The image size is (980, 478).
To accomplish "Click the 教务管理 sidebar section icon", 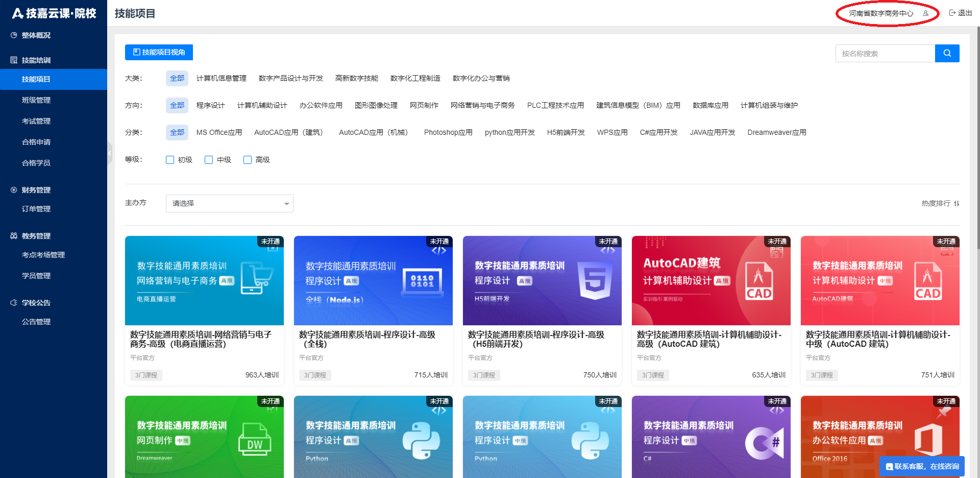I will pyautogui.click(x=14, y=236).
